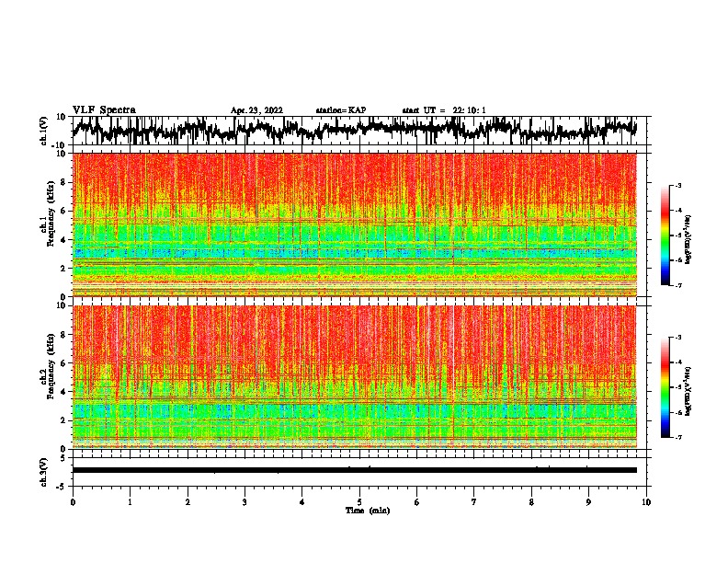Click time axis tick label '3'
The height and width of the screenshot is (563, 728).
point(245,502)
